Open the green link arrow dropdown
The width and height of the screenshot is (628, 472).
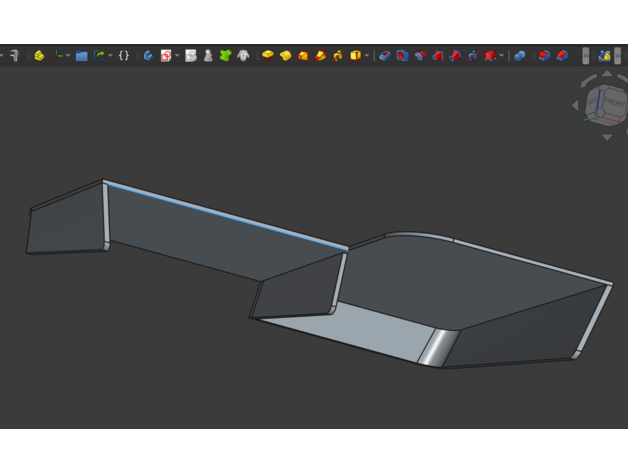pyautogui.click(x=109, y=56)
